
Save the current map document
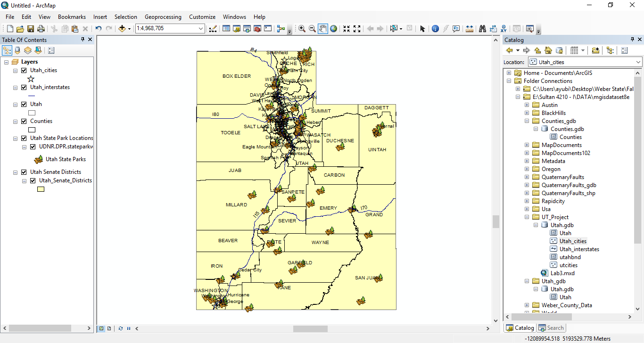31,29
